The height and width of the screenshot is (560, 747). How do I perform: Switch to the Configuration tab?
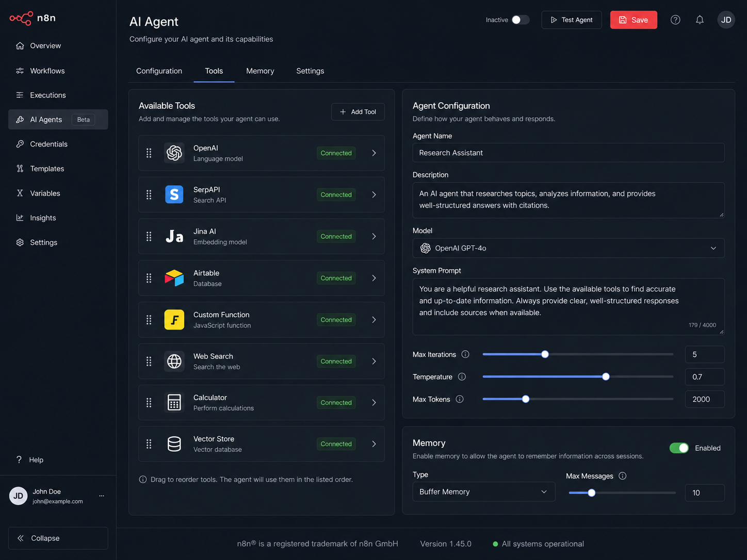[159, 71]
